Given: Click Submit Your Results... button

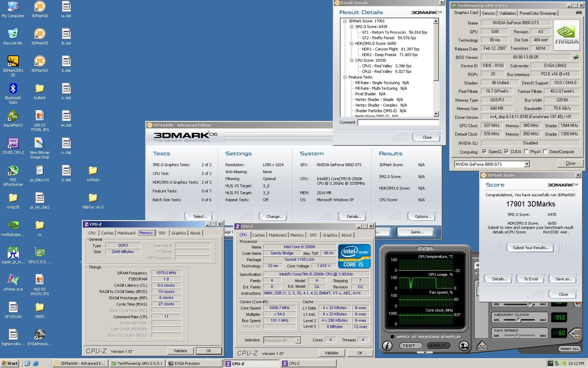Looking at the screenshot, I should (531, 248).
